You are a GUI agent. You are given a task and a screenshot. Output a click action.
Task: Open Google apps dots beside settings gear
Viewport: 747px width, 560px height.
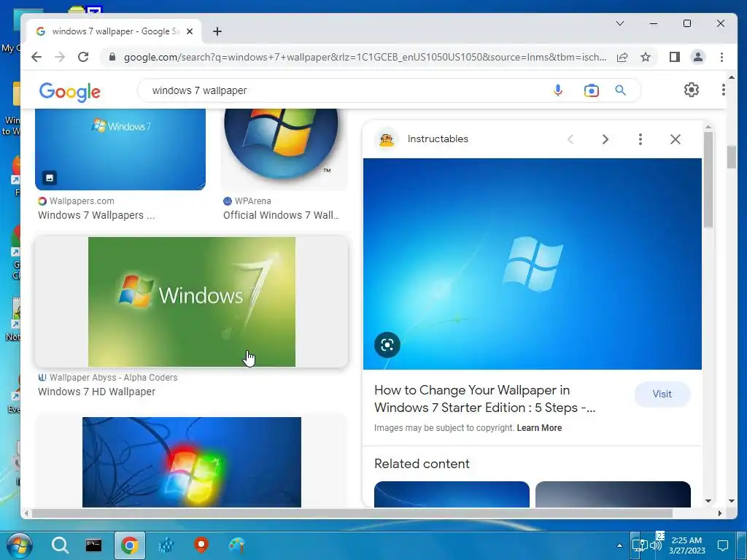pyautogui.click(x=723, y=90)
